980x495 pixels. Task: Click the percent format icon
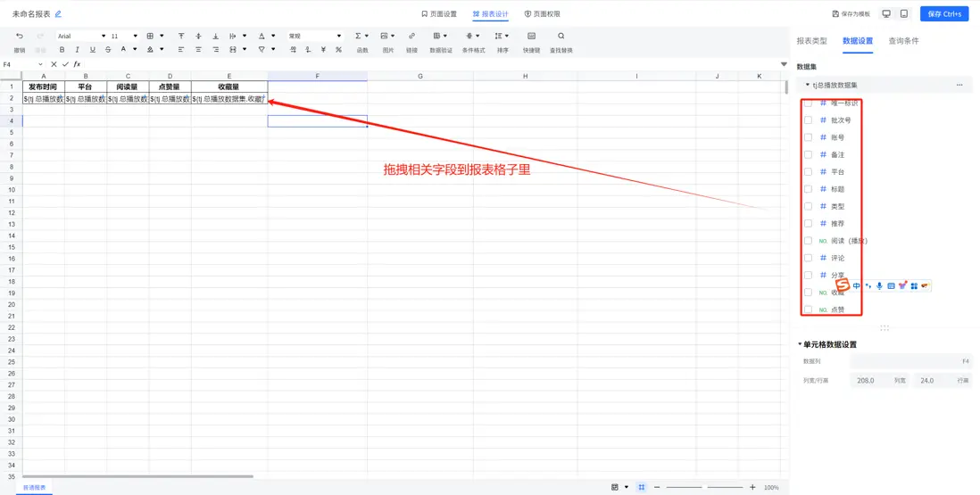[339, 50]
